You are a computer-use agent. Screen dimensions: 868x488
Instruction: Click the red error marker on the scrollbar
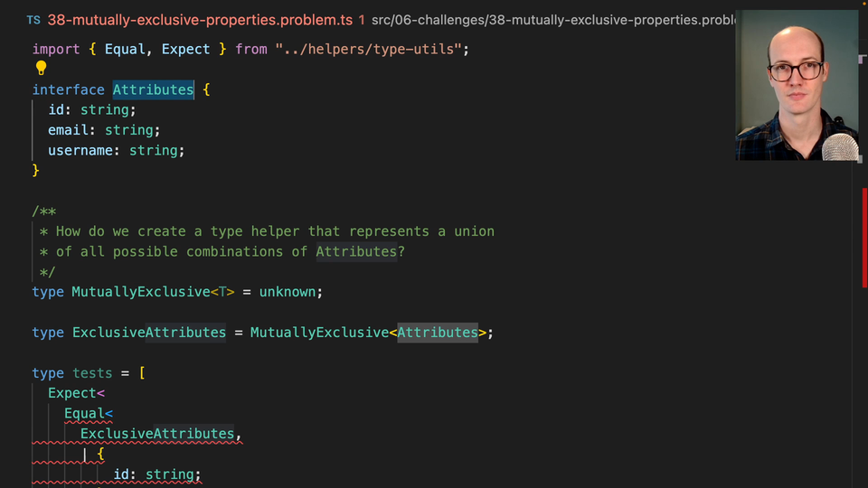pos(864,235)
